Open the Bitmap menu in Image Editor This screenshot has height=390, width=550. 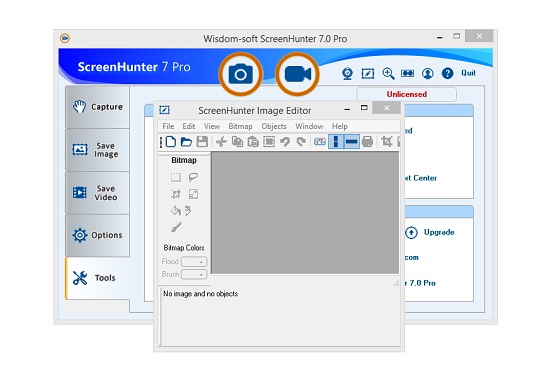point(240,126)
